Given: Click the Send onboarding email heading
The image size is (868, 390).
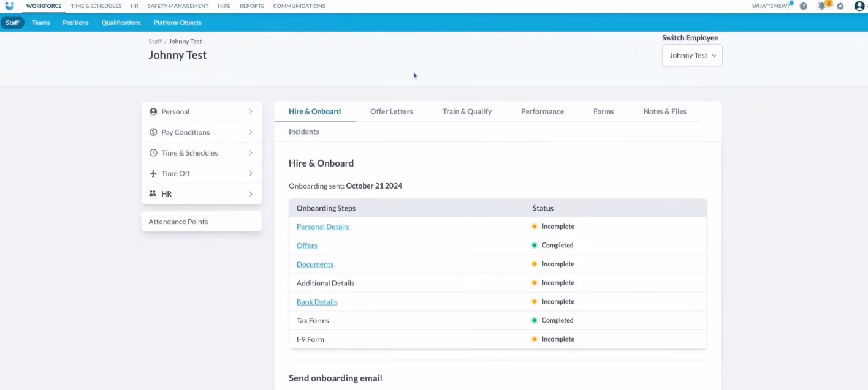Looking at the screenshot, I should [x=335, y=378].
